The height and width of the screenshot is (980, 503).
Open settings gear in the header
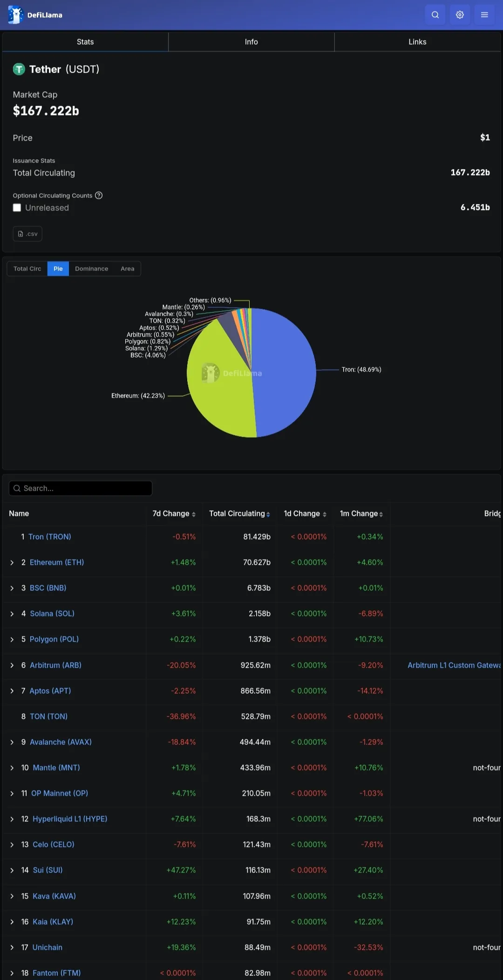[460, 15]
